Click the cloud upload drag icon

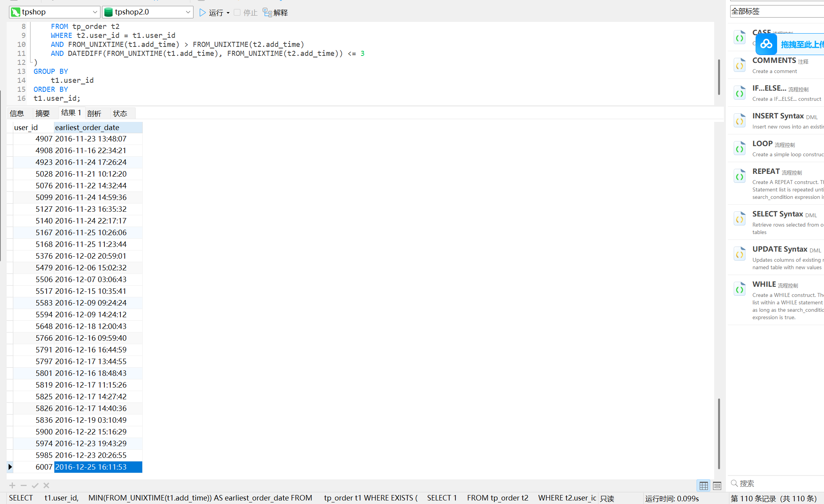click(x=766, y=44)
